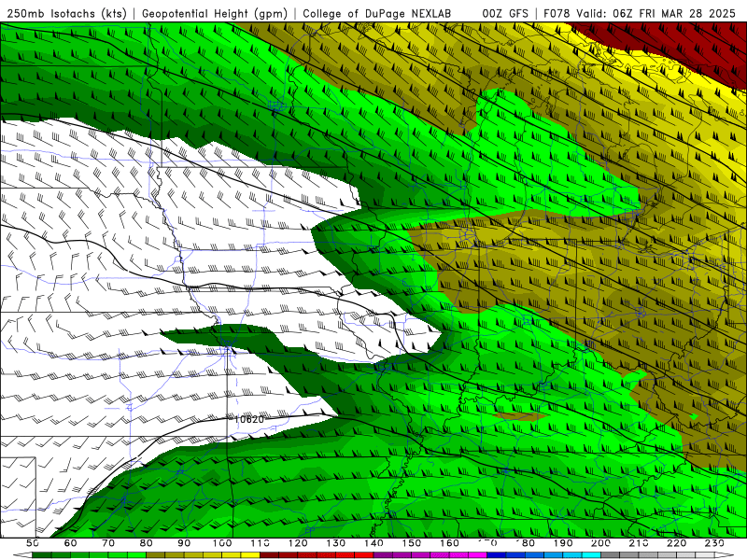Click the "00Z GFS" model run text

point(505,13)
